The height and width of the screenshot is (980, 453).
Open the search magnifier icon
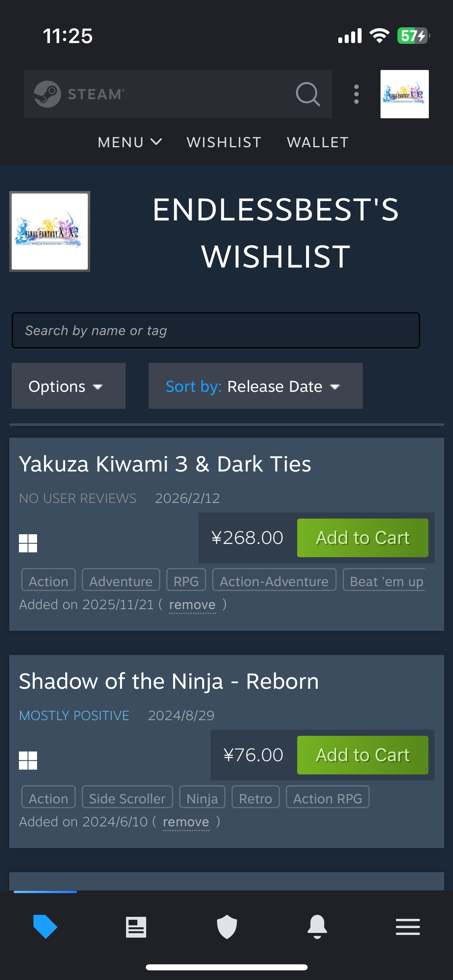(308, 94)
